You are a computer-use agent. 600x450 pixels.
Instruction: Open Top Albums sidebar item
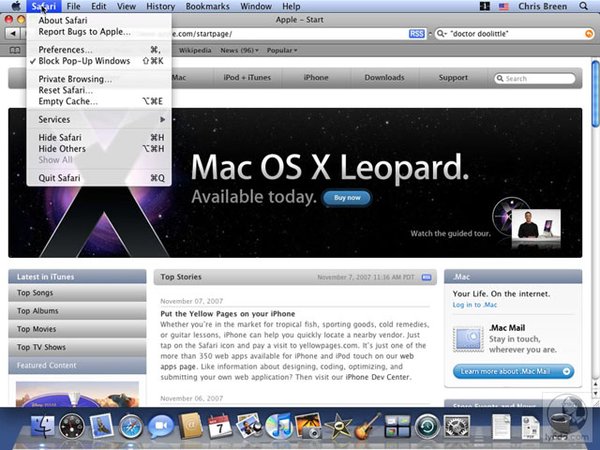(77, 311)
